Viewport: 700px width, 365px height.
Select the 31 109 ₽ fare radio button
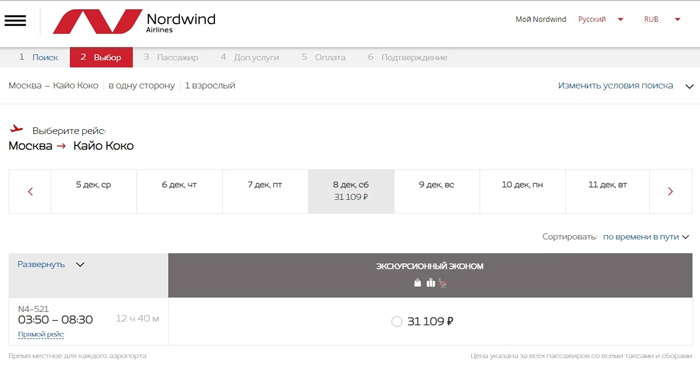[396, 321]
